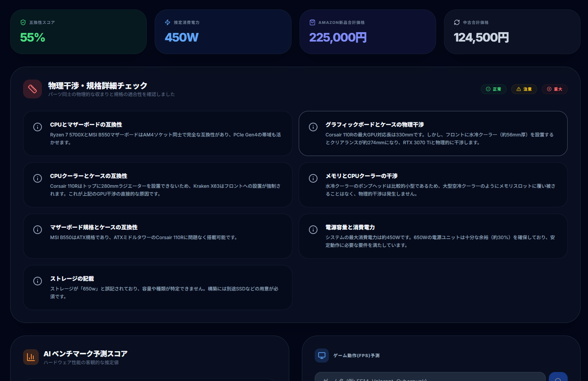Toggle the yellow 注意 status filter
This screenshot has height=381, width=588.
pyautogui.click(x=524, y=89)
